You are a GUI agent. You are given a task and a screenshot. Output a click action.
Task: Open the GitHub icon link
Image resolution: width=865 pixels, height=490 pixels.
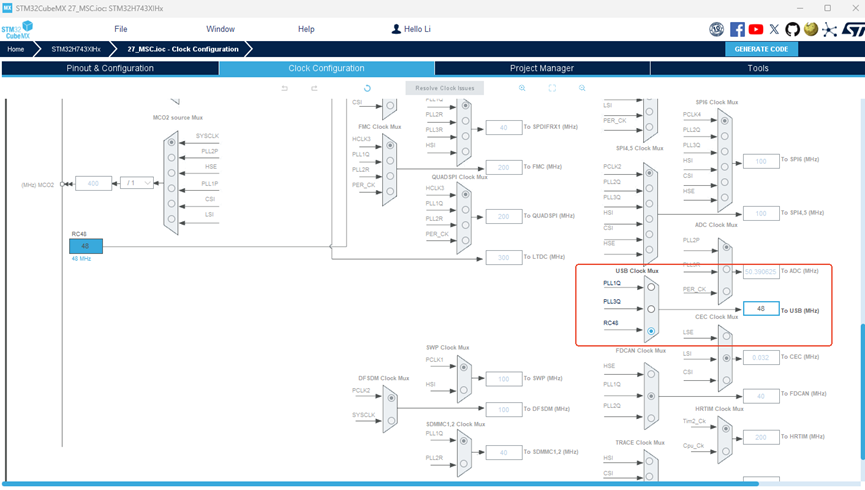[x=792, y=29]
